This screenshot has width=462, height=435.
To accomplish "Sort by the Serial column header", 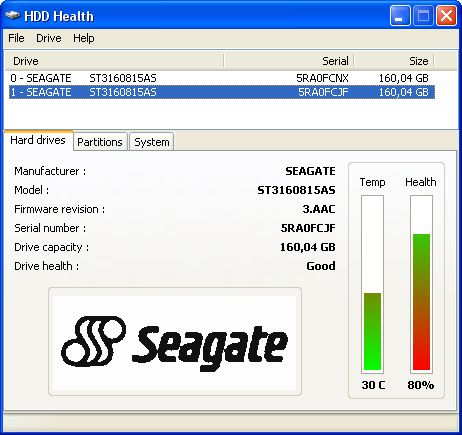I will pyautogui.click(x=289, y=61).
